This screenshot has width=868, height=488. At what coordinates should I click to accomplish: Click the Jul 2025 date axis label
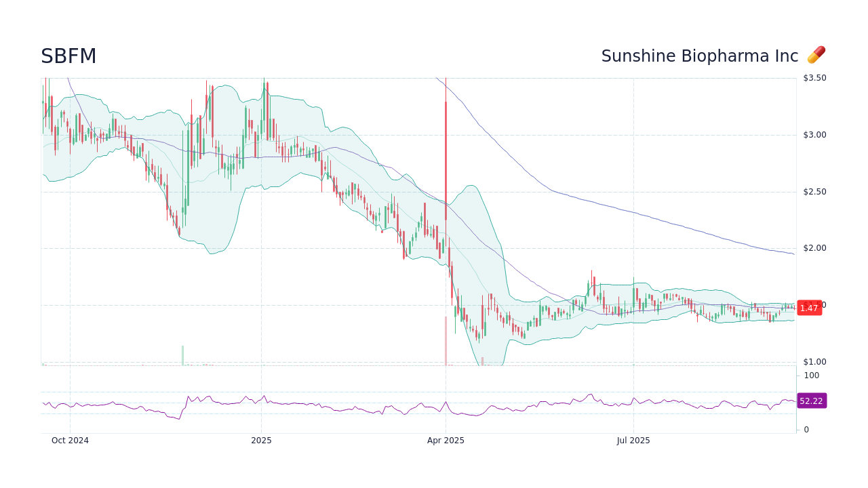pos(632,441)
